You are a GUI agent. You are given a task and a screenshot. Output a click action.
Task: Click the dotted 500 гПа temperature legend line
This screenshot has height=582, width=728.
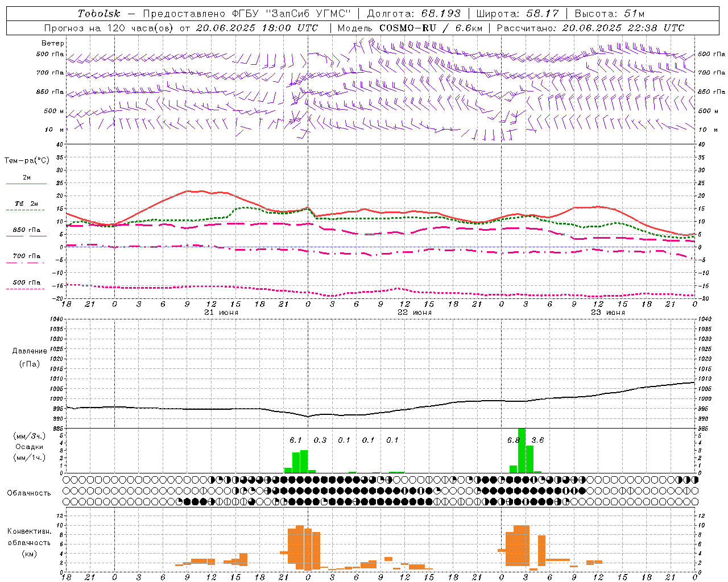[x=25, y=289]
